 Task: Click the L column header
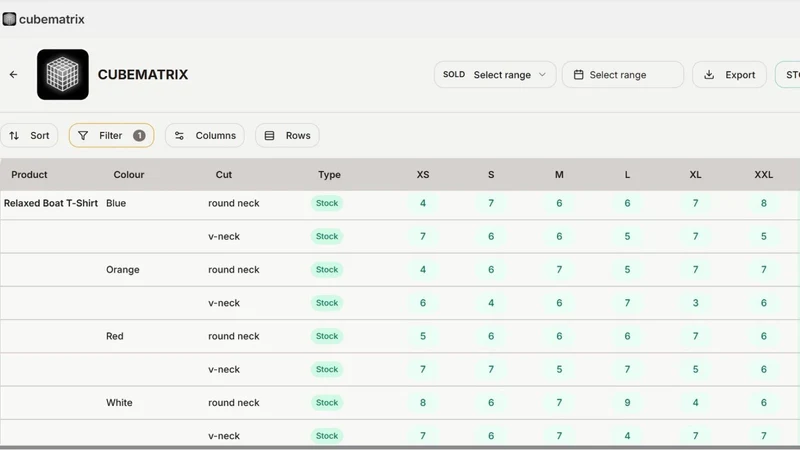627,174
